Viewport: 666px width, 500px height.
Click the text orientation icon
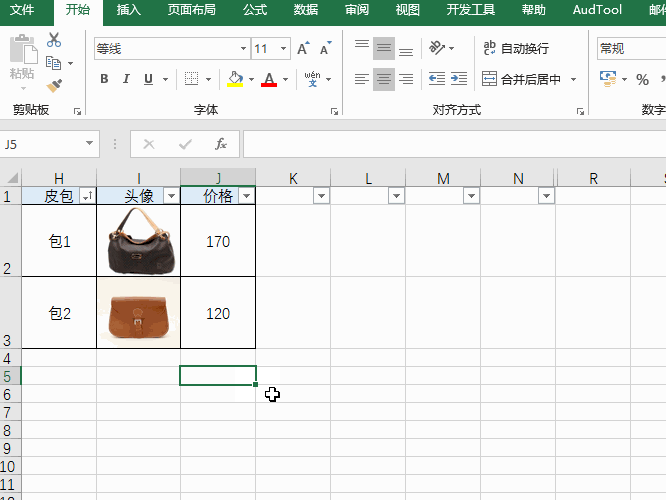[x=437, y=48]
